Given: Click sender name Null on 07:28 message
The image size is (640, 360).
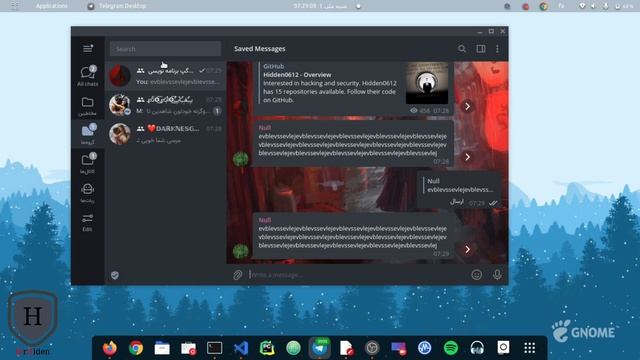Looking at the screenshot, I should (264, 127).
